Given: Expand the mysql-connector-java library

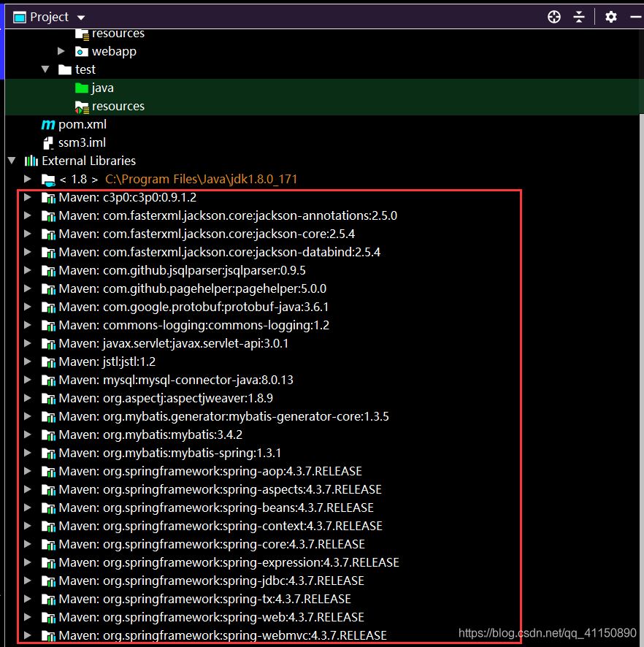Looking at the screenshot, I should point(28,380).
